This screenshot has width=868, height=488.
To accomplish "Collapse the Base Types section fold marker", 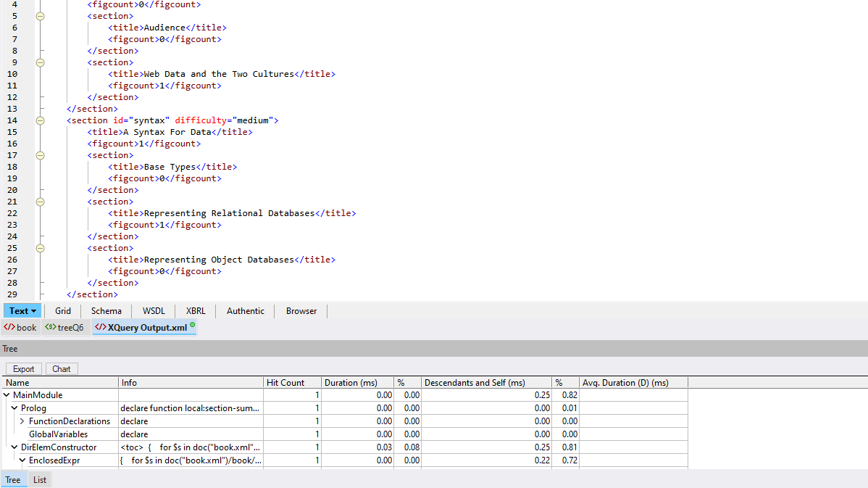I will pos(40,155).
